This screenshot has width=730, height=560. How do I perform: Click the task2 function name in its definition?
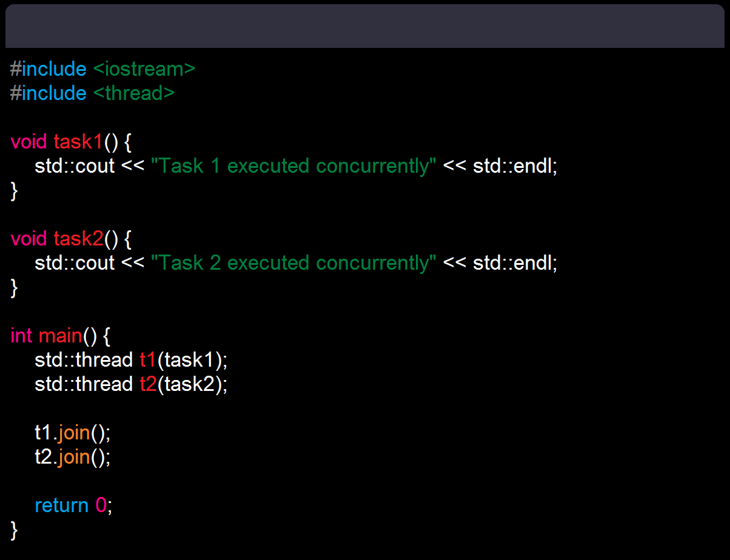pyautogui.click(x=78, y=239)
